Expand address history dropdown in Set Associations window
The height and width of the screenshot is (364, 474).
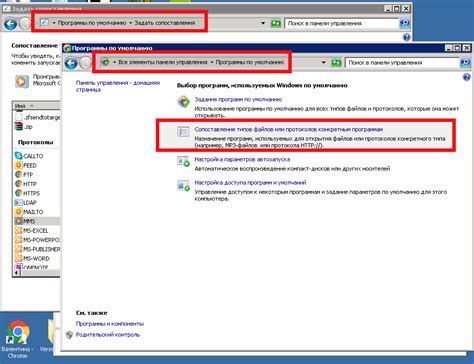click(263, 23)
